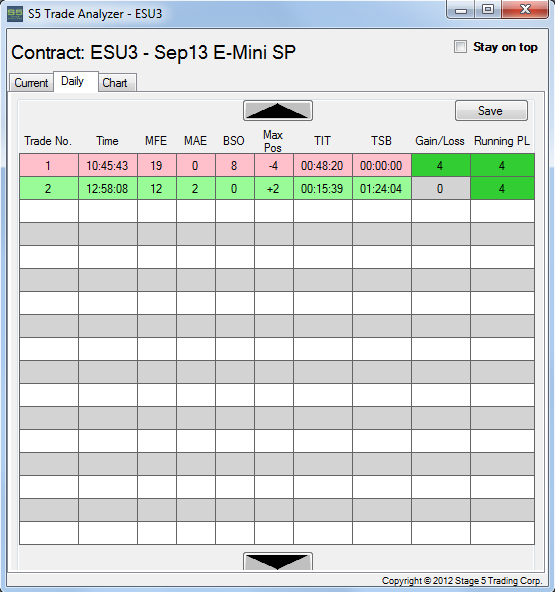The height and width of the screenshot is (592, 555).
Task: Click Running PL cell in trade 1 row
Action: pos(503,165)
